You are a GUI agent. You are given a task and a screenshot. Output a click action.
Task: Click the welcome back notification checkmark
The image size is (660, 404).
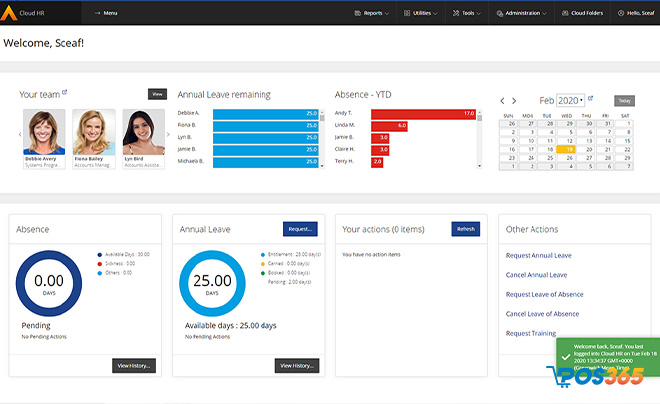(566, 357)
